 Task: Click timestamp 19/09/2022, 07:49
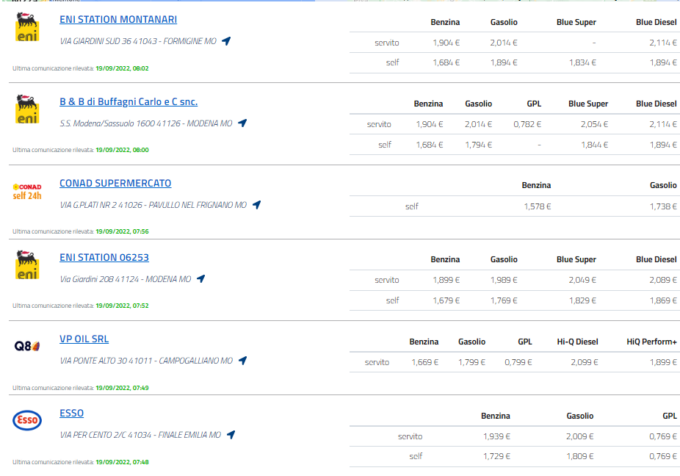coord(122,388)
